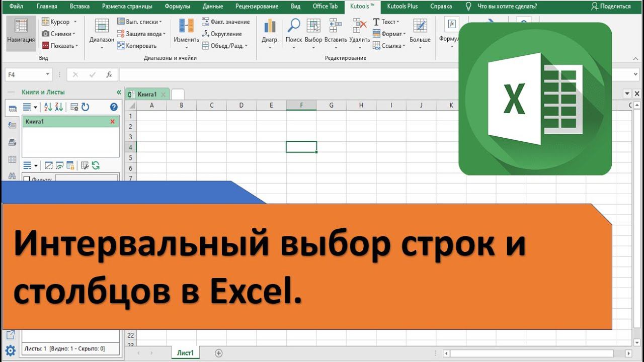
Task: Click the Поделиться share button
Action: pyautogui.click(x=611, y=7)
